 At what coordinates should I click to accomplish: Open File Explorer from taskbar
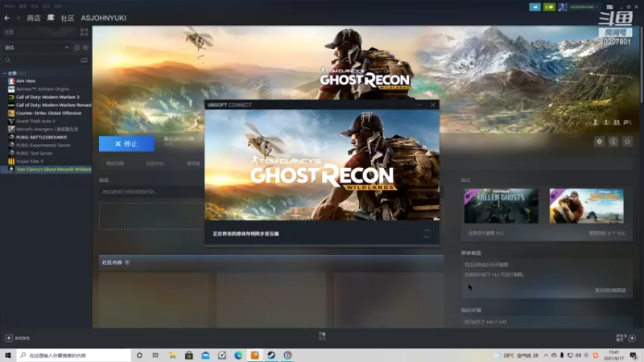click(172, 355)
